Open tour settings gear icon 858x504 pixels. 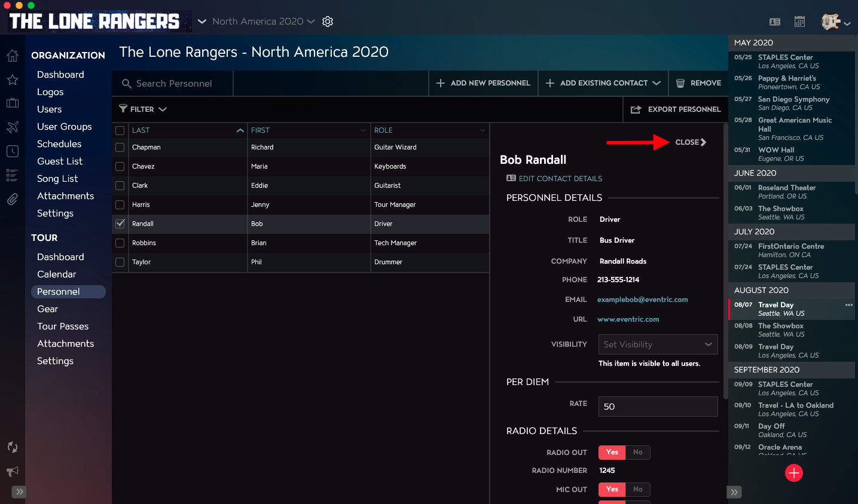click(328, 22)
